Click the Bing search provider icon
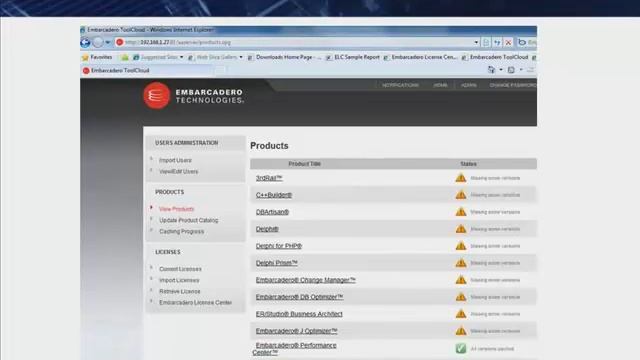The width and height of the screenshot is (640, 360). point(522,42)
